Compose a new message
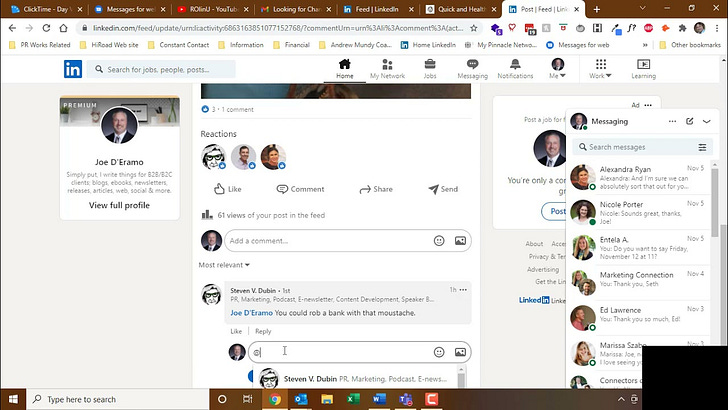 point(689,121)
